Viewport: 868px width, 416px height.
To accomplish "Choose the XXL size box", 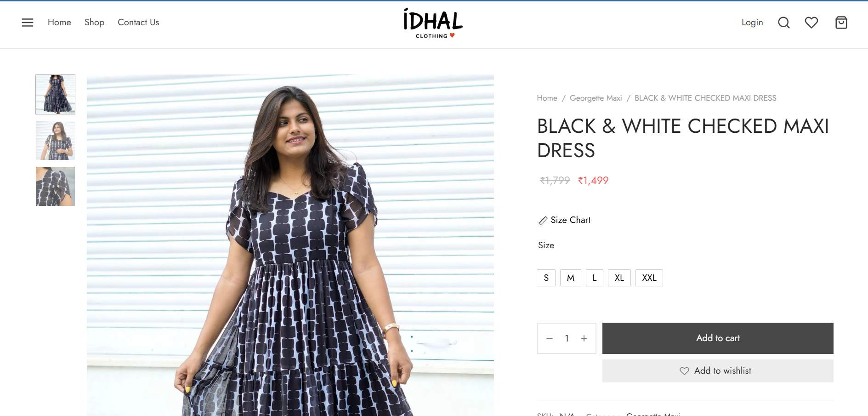I will tap(649, 278).
